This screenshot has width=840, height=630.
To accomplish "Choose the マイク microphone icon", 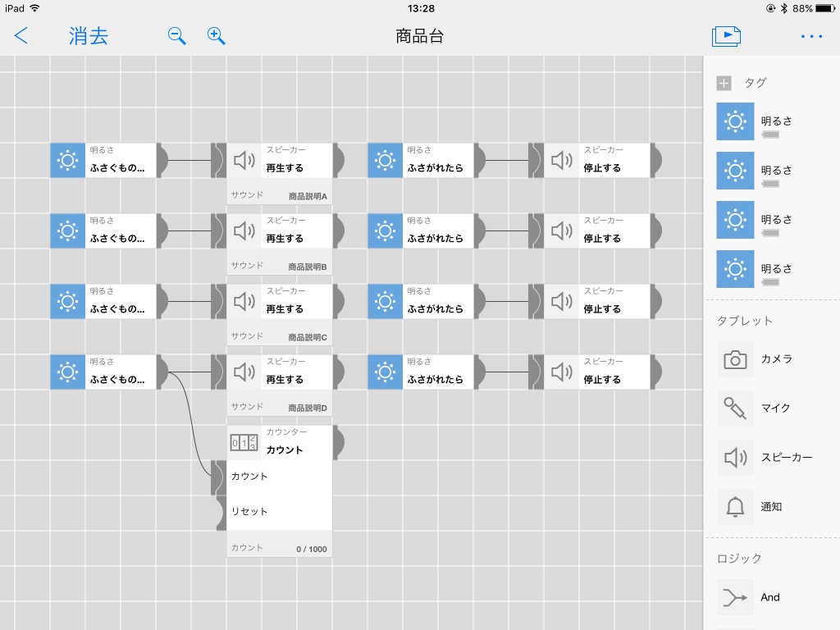I will pyautogui.click(x=735, y=409).
